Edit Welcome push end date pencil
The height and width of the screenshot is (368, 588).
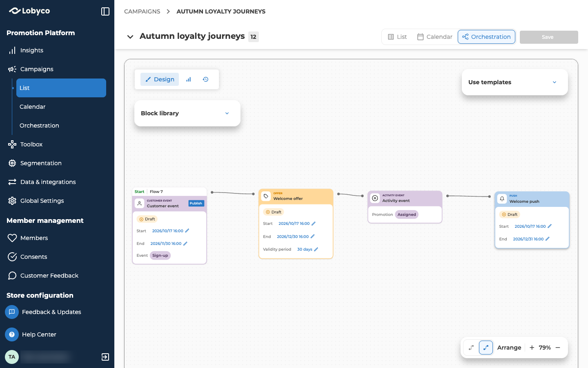548,239
